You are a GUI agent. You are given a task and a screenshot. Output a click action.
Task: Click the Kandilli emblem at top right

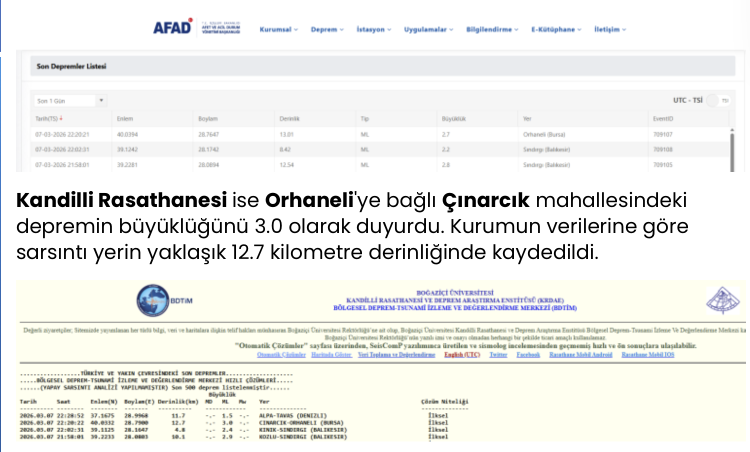click(x=720, y=301)
